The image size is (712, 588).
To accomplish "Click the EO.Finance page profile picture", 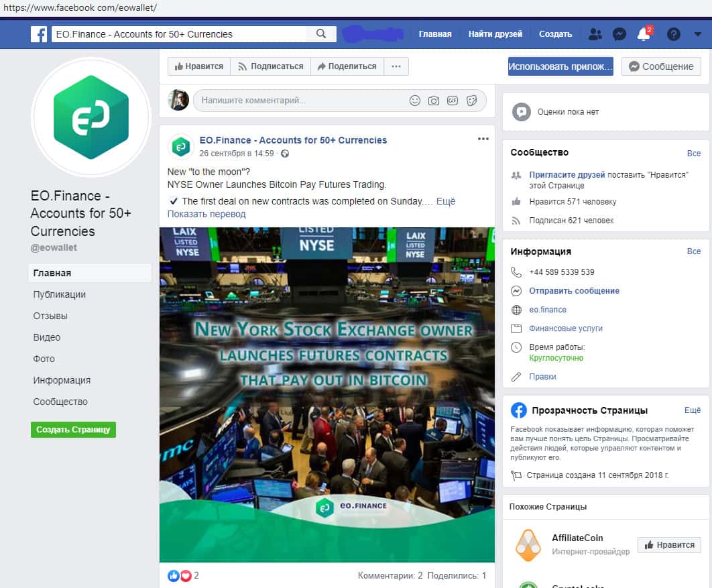I will [91, 117].
